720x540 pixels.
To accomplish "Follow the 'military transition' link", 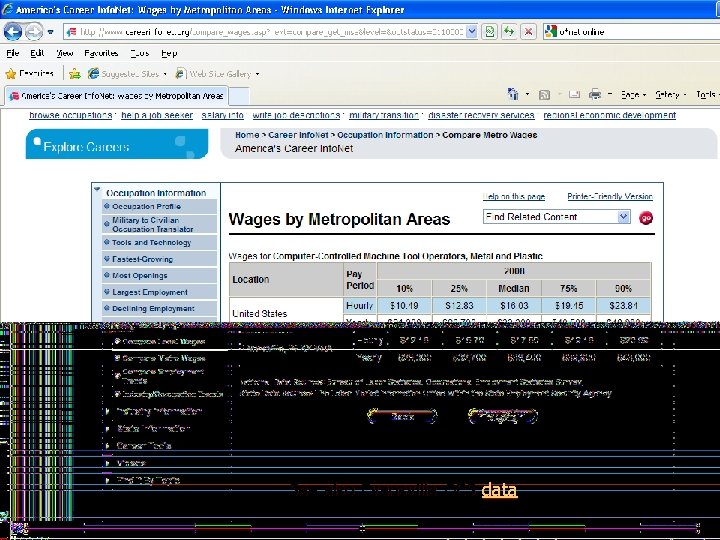I will (x=384, y=115).
